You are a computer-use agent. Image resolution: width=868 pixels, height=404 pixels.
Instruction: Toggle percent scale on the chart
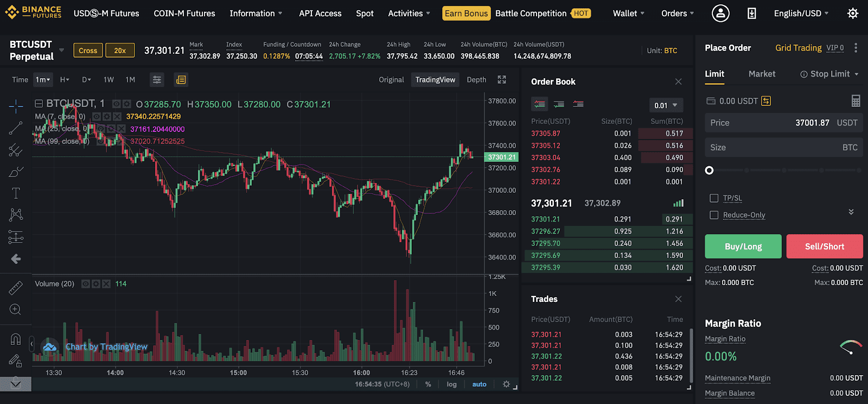point(428,384)
